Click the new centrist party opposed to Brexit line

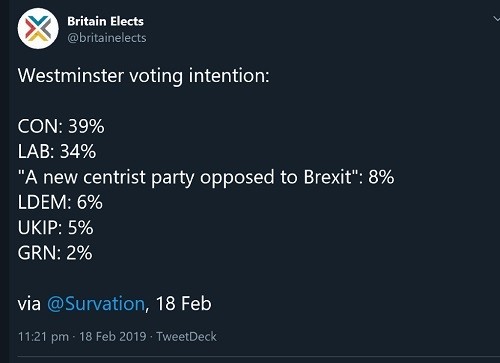(206, 177)
